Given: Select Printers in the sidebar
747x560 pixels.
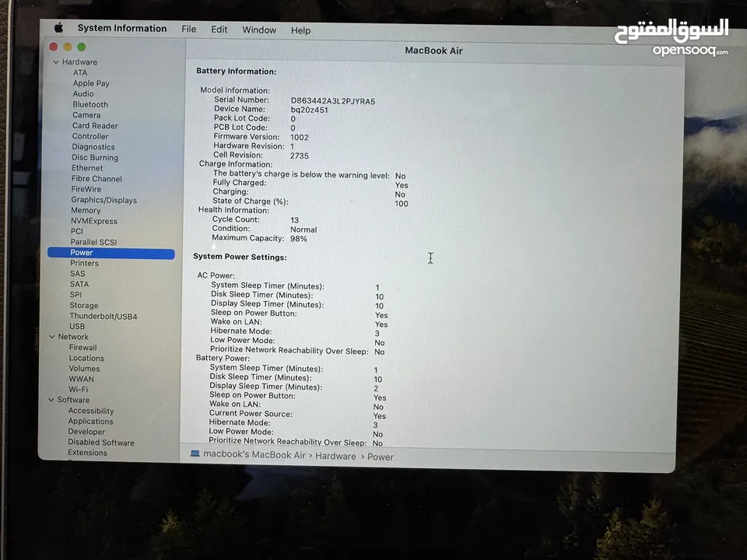Looking at the screenshot, I should [84, 263].
